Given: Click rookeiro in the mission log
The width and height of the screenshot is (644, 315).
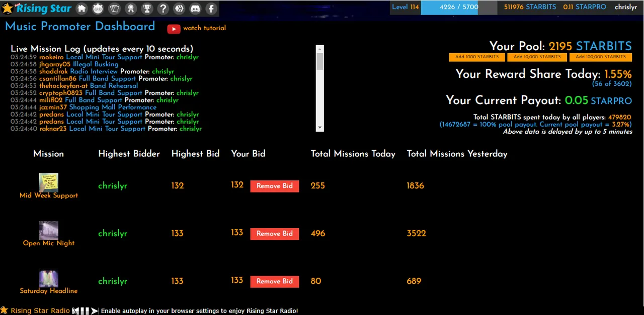Looking at the screenshot, I should (51, 57).
